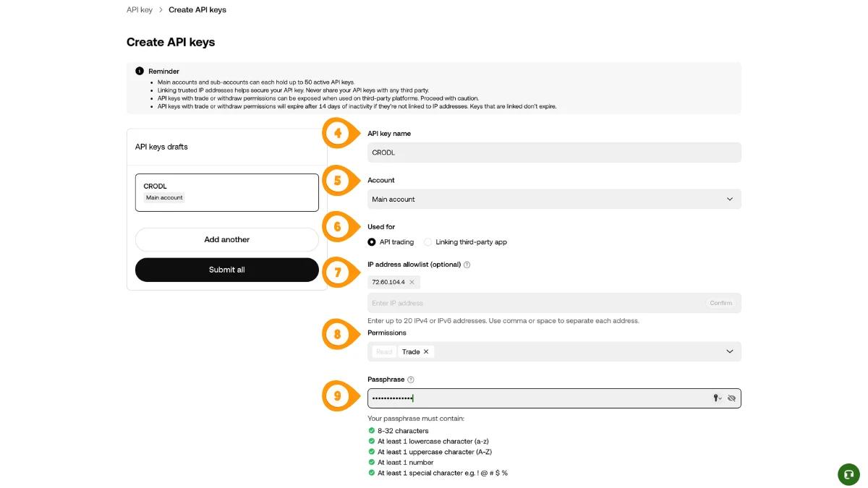868x488 pixels.
Task: Click the Confirm IP address button
Action: (x=720, y=303)
